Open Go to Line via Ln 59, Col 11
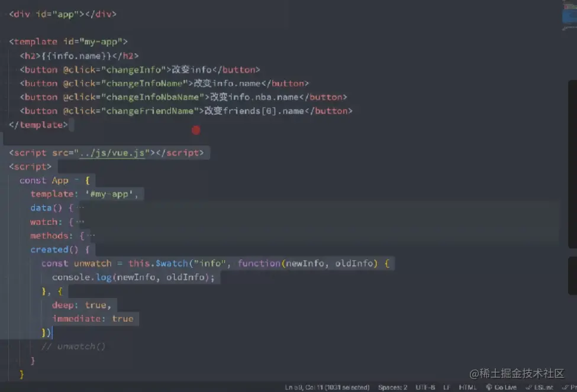The image size is (577, 392). click(327, 387)
